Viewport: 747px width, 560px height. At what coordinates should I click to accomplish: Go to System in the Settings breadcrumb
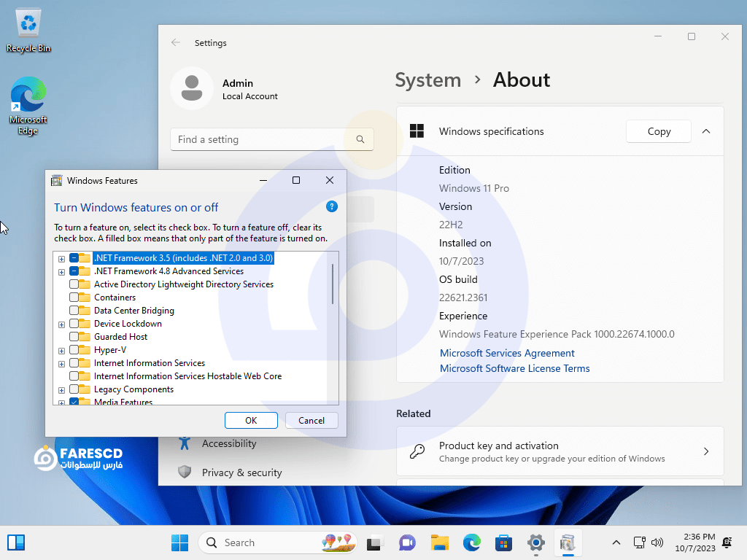point(427,80)
